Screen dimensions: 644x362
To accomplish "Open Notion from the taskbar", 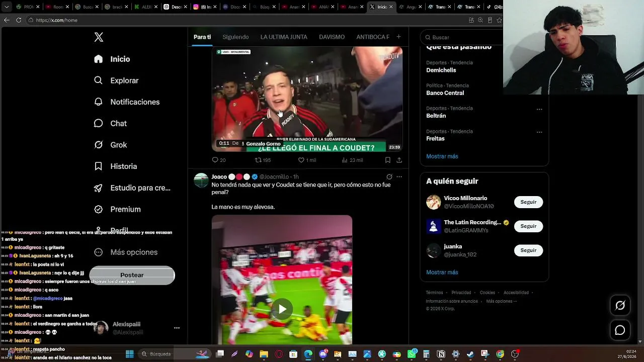I will [441, 354].
